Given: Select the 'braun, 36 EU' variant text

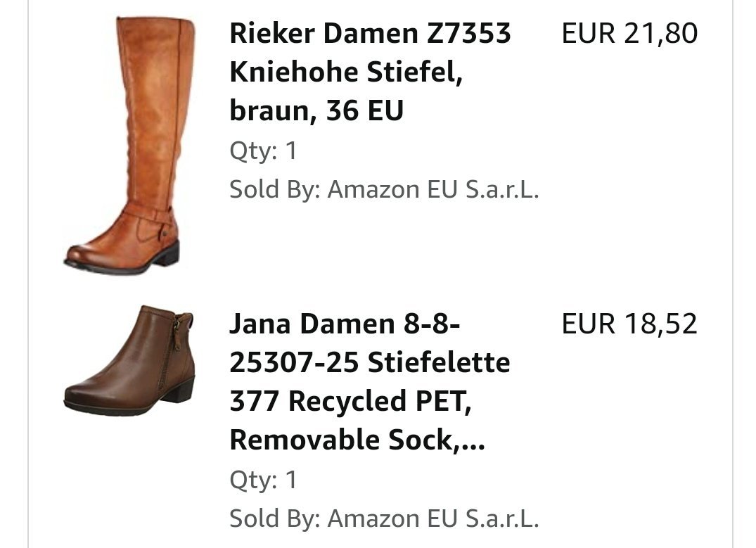Looking at the screenshot, I should click(x=316, y=111).
